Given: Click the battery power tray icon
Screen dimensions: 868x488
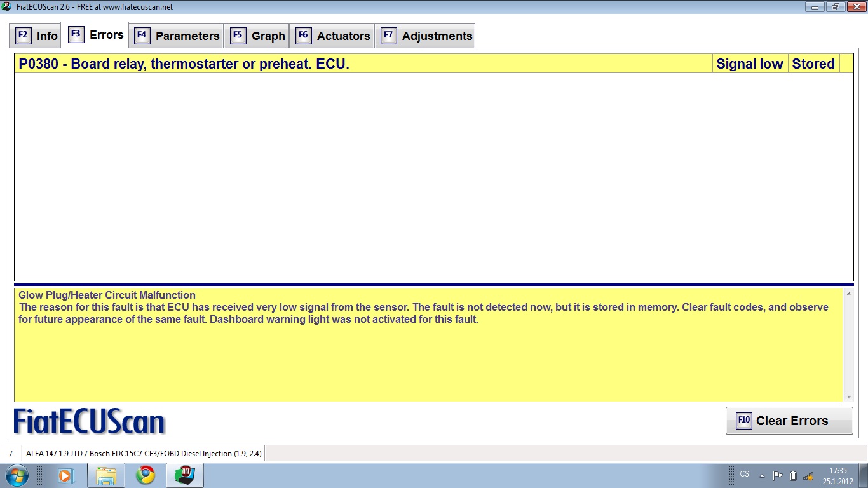Looking at the screenshot, I should coord(793,476).
